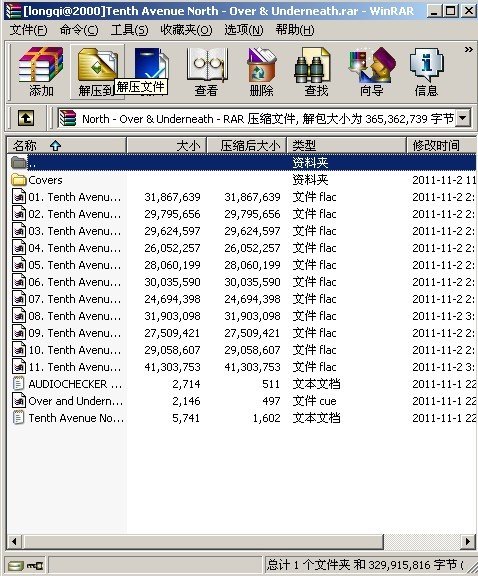Open the 工具(S) menu

coord(129,30)
